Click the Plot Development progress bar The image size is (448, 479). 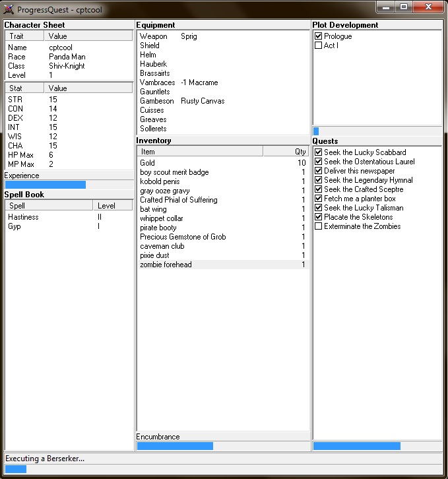[x=377, y=131]
